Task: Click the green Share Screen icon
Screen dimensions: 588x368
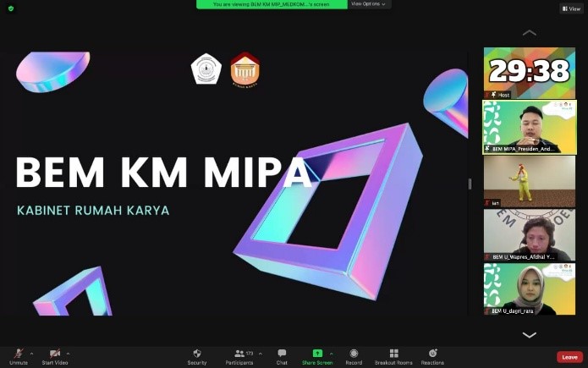Action: point(317,354)
